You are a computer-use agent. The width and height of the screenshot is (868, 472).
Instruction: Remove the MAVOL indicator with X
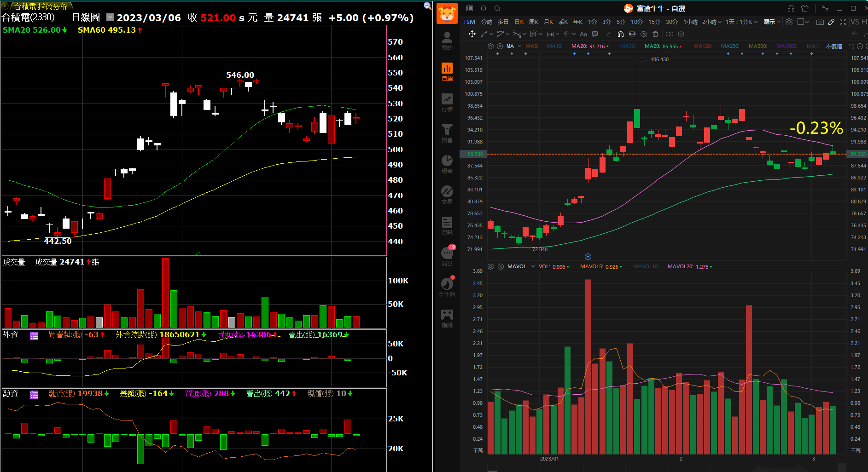(501, 266)
